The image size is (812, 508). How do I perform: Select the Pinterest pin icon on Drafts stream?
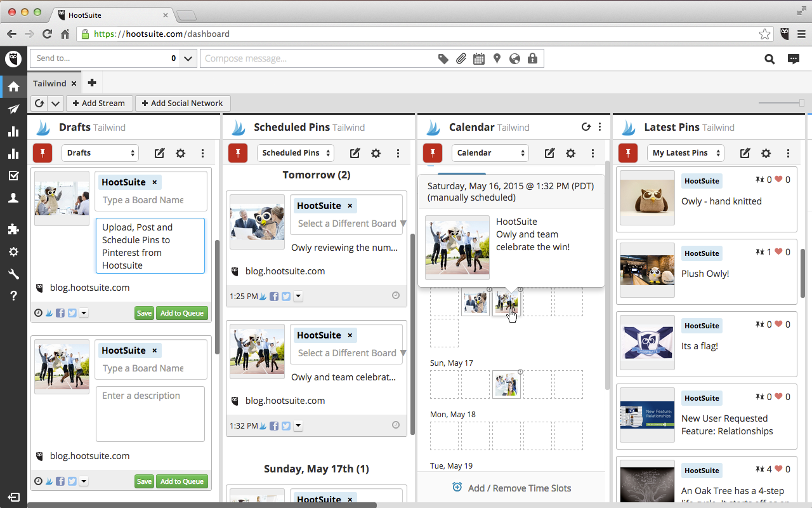[42, 153]
